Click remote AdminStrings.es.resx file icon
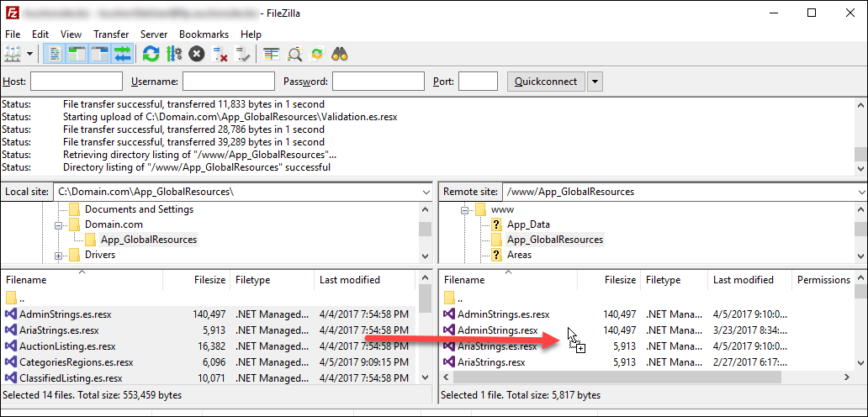Screen dimensions: 868x417 tap(449, 314)
